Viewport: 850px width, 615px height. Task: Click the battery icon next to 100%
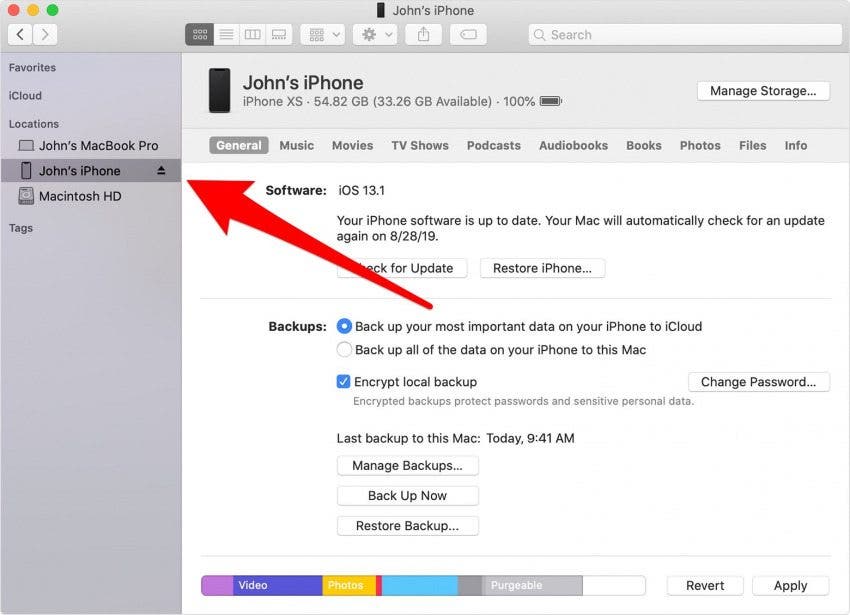[551, 101]
